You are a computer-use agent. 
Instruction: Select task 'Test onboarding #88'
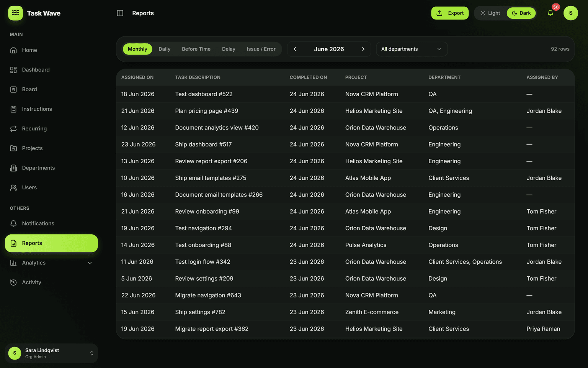click(203, 245)
